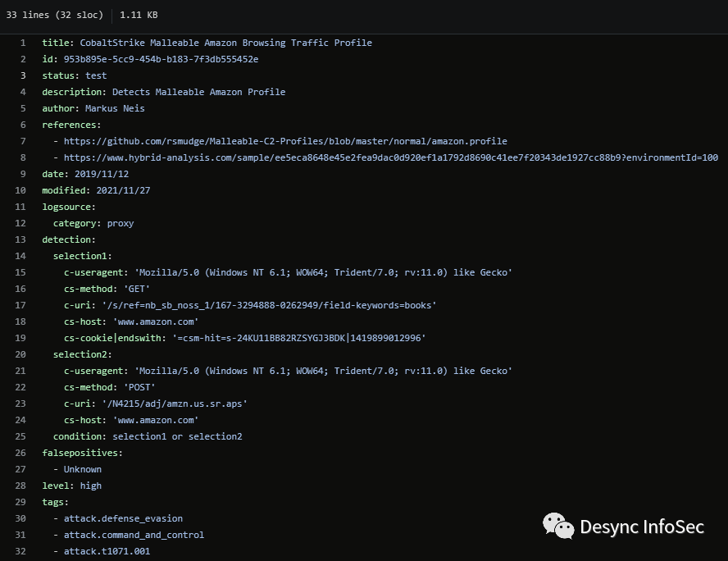This screenshot has height=561, width=728.
Task: Click the id value '953b895e-5cc9-454b-b183-7f3db555452e'
Action: [x=162, y=59]
